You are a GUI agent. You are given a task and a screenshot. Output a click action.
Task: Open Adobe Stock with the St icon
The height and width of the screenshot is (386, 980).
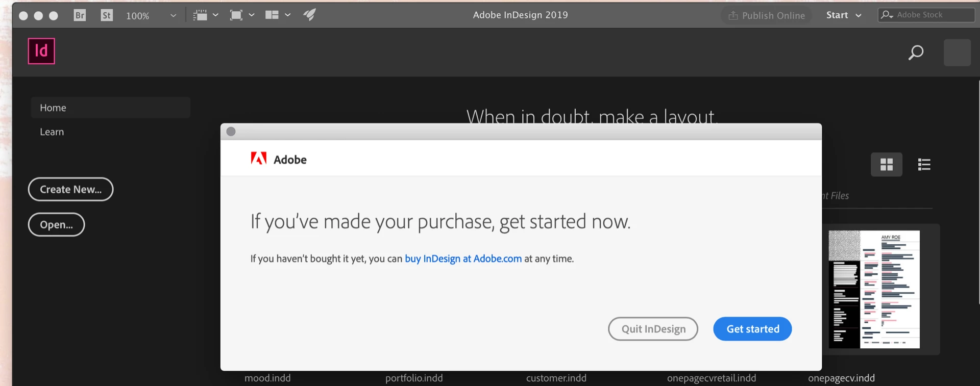click(106, 15)
